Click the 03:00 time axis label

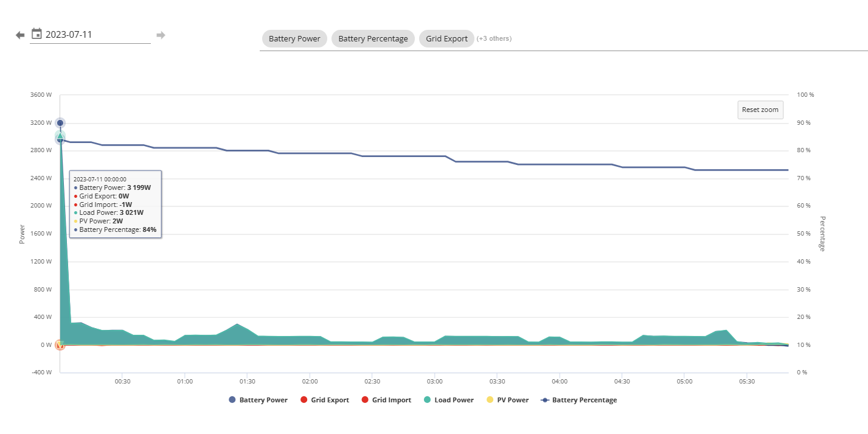coord(434,382)
